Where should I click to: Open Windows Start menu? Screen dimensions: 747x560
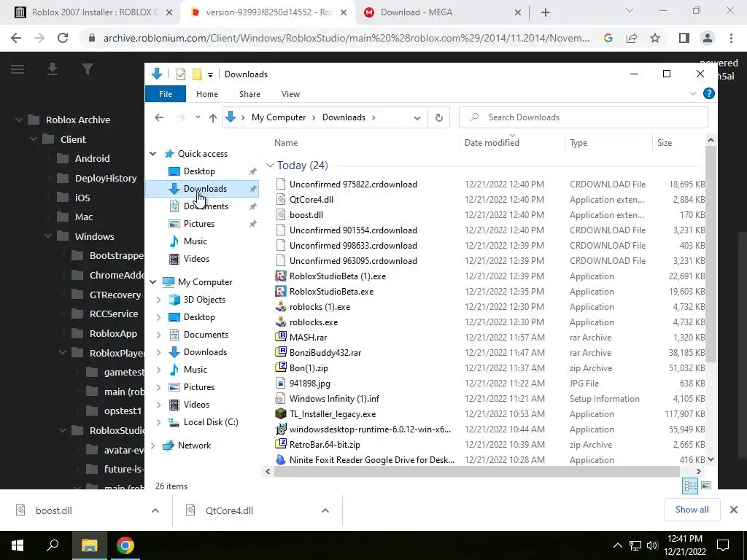tap(18, 545)
